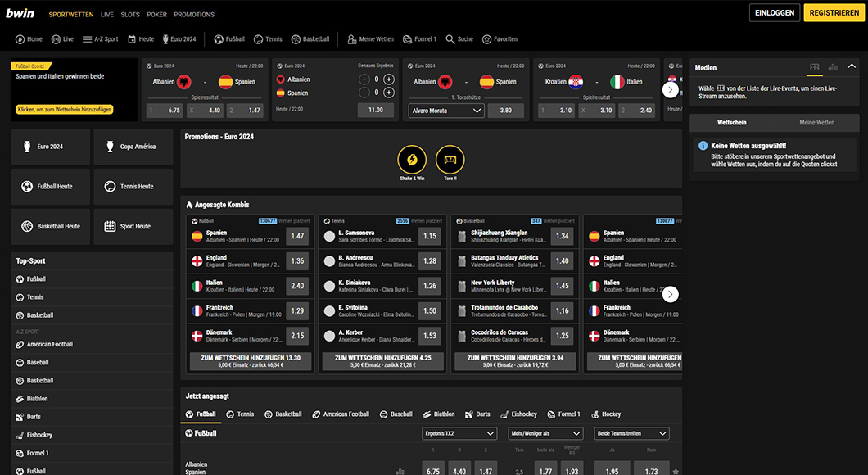Image resolution: width=868 pixels, height=475 pixels.
Task: Open Meine Wetten in the top navigation
Action: tap(370, 39)
